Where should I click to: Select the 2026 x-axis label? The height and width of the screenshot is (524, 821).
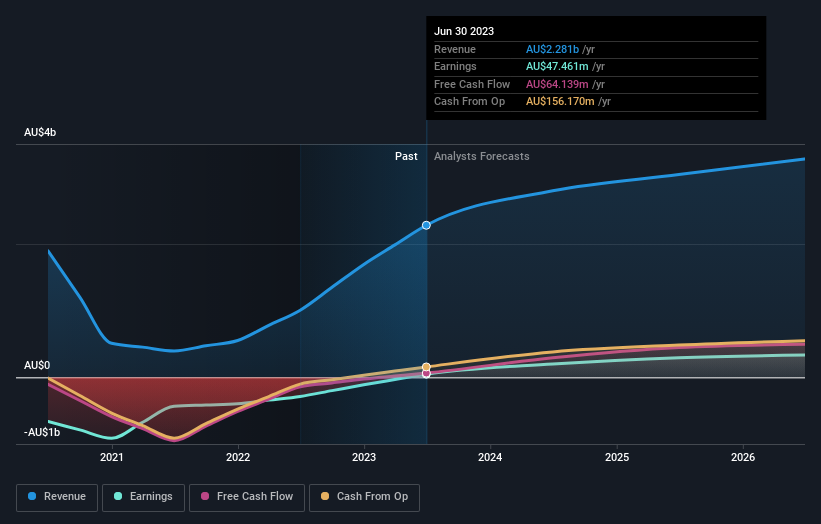pos(743,458)
